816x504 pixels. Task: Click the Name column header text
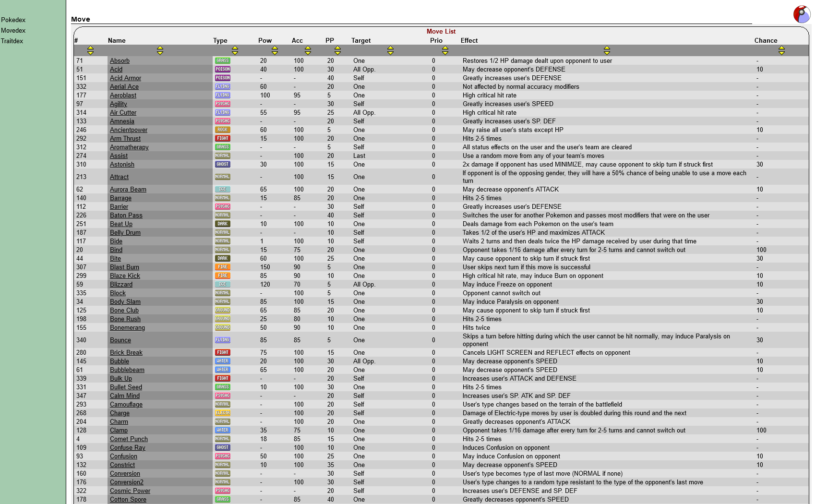coord(117,40)
